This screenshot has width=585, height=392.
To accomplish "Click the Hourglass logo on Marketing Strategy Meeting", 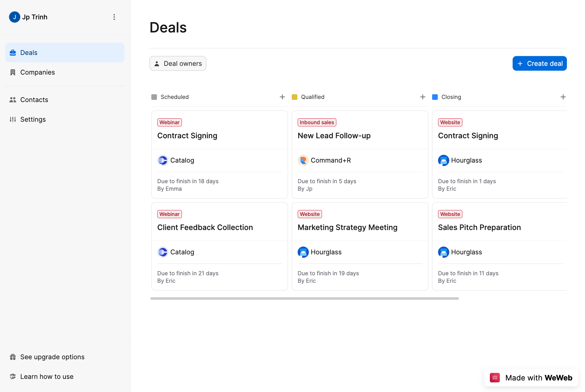I will click(x=303, y=252).
